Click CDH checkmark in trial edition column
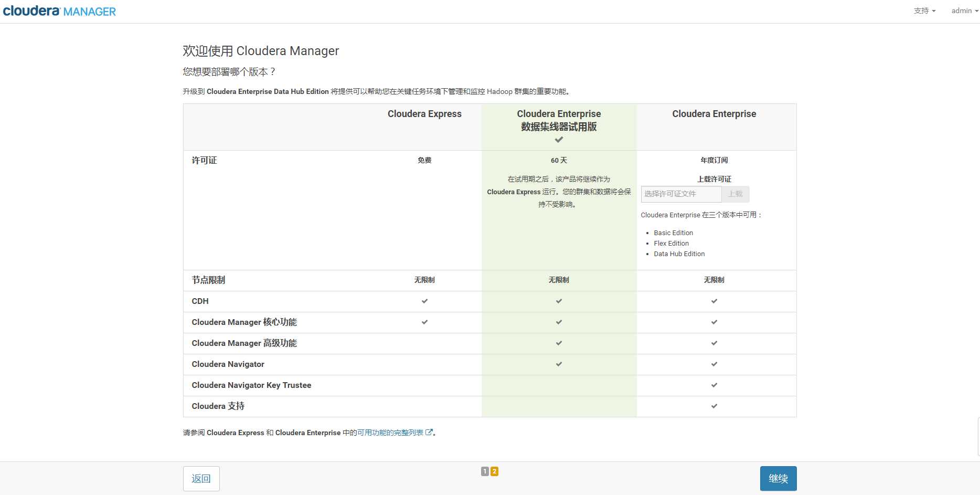This screenshot has width=980, height=495. click(x=559, y=301)
